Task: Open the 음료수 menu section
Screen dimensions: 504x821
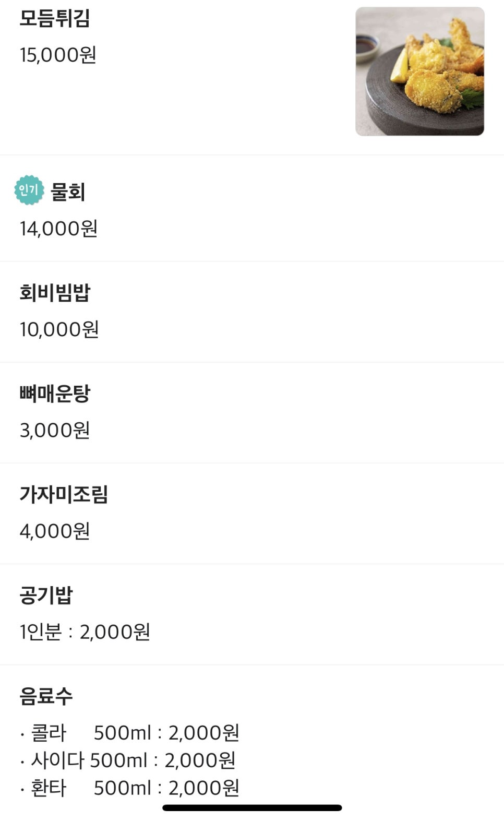Action: coord(46,696)
